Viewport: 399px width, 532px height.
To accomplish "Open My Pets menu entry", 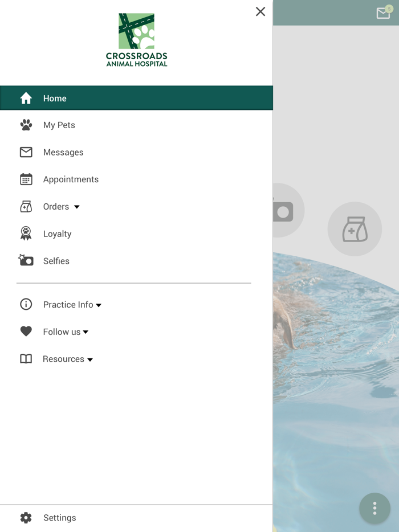I will tap(59, 125).
